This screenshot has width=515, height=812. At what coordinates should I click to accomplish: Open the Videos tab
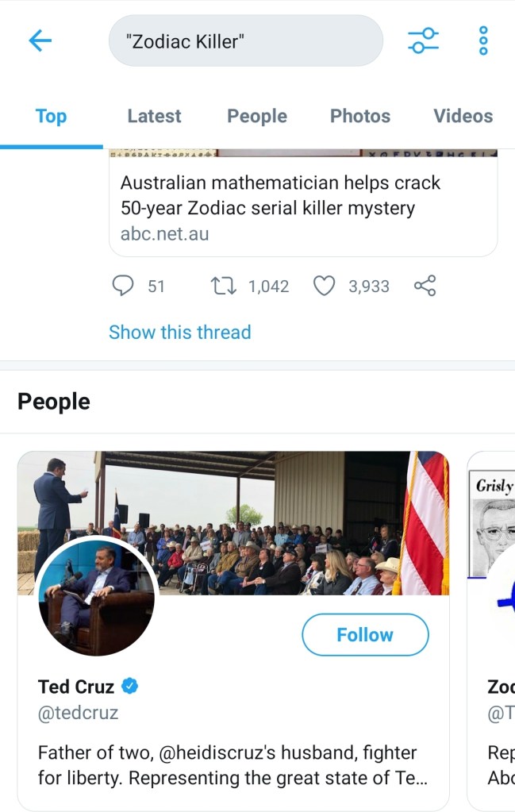coord(463,116)
